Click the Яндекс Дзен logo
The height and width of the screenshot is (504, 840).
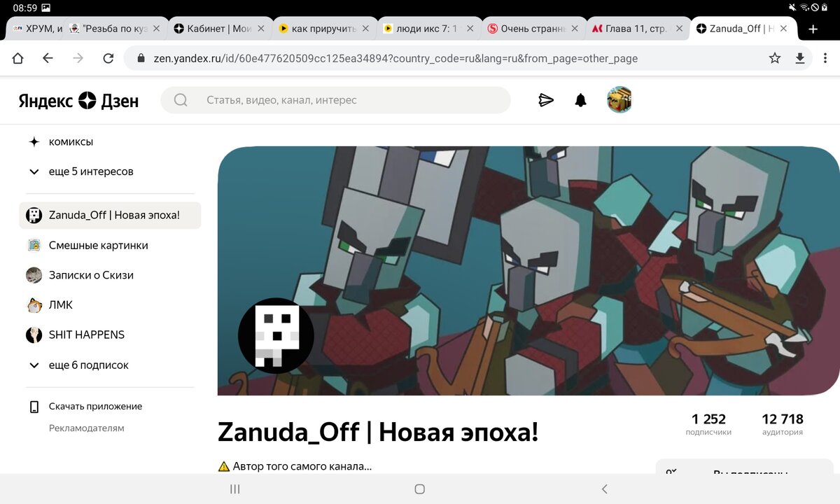78,100
